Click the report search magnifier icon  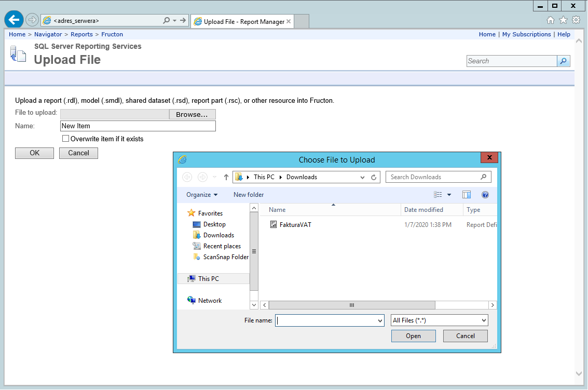563,61
